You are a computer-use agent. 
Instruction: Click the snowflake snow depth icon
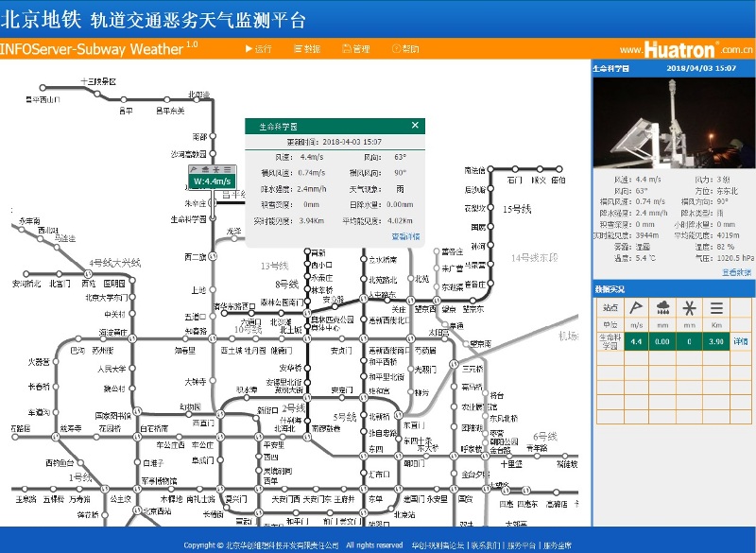click(x=690, y=307)
